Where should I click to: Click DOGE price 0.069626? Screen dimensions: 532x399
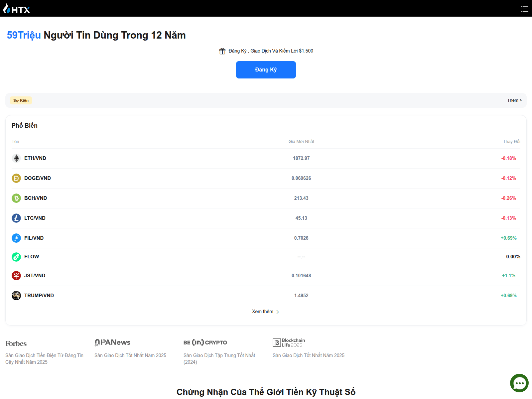301,178
